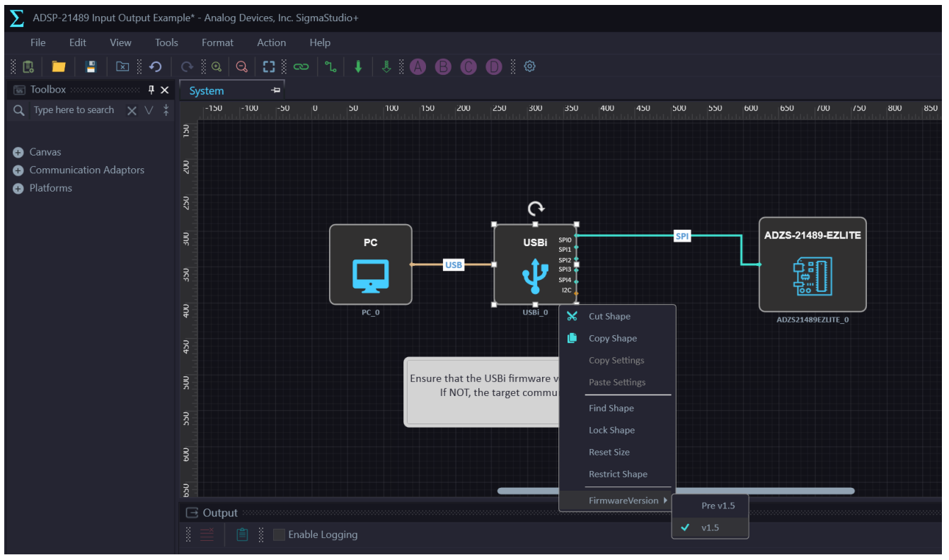Click the SPI connection label
The width and height of the screenshot is (949, 560).
pos(681,236)
